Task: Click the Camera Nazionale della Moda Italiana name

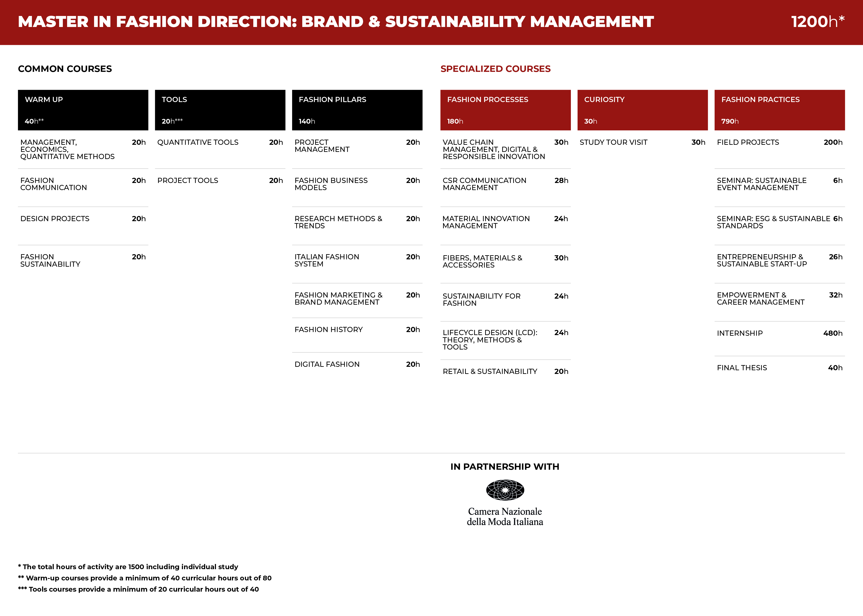Action: (x=505, y=517)
